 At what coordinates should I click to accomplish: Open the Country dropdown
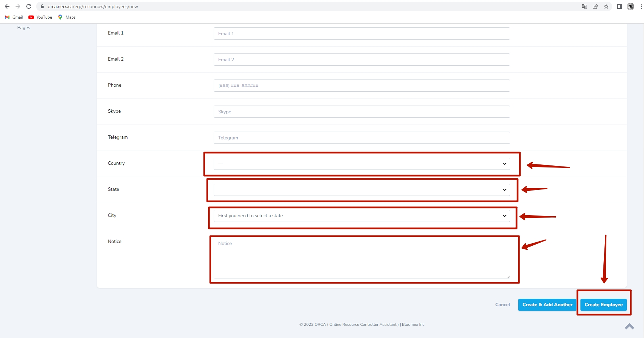click(362, 164)
